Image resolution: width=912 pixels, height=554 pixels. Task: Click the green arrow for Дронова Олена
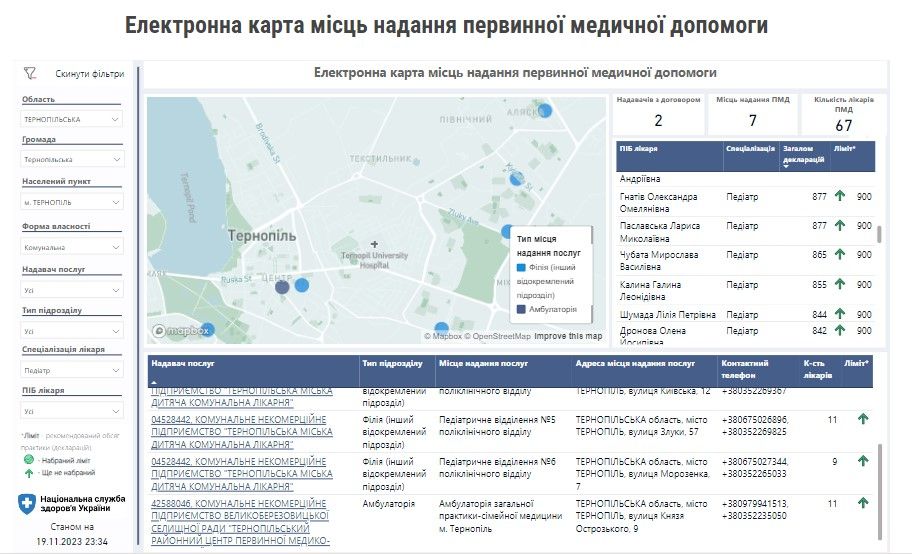point(840,330)
